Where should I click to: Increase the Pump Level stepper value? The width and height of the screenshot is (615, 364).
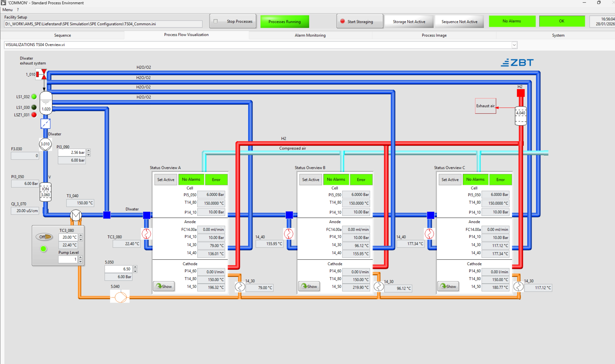(x=80, y=257)
